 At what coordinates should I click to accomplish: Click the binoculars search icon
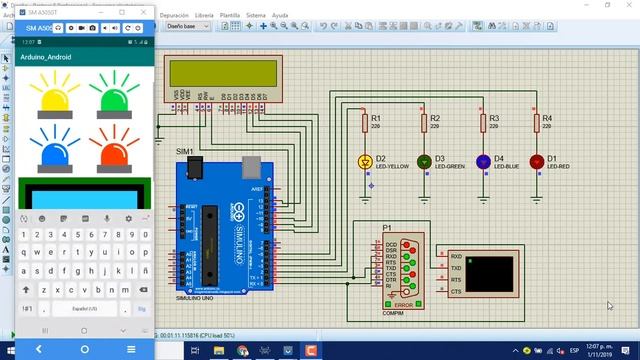(492, 26)
